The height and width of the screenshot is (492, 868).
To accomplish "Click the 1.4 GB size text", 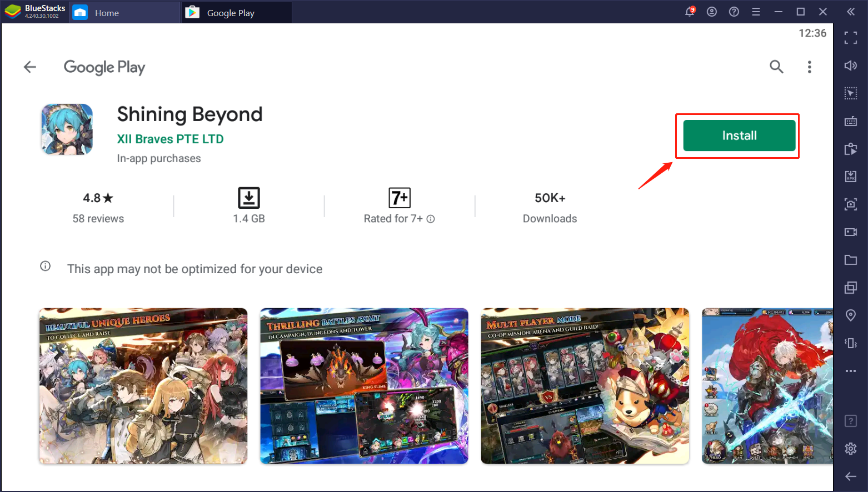I will point(249,219).
